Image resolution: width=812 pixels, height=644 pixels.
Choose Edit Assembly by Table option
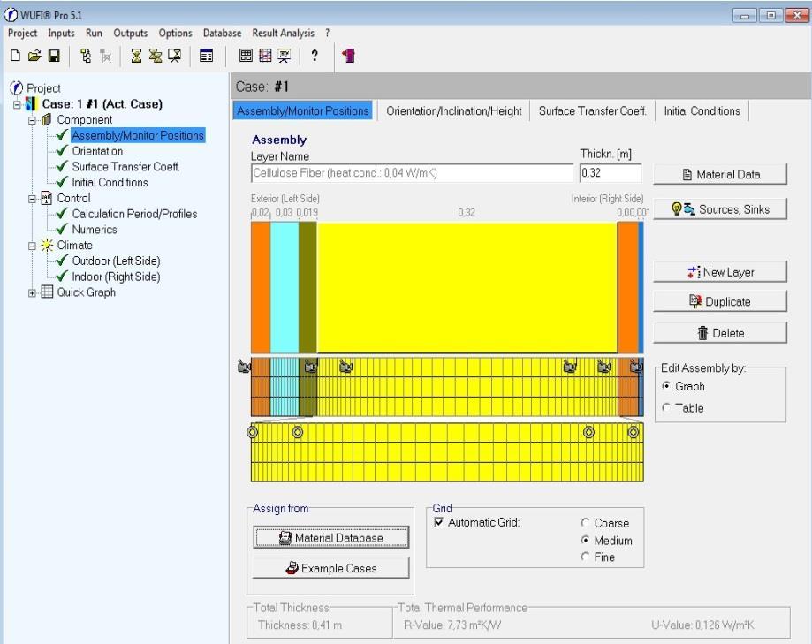[x=666, y=408]
